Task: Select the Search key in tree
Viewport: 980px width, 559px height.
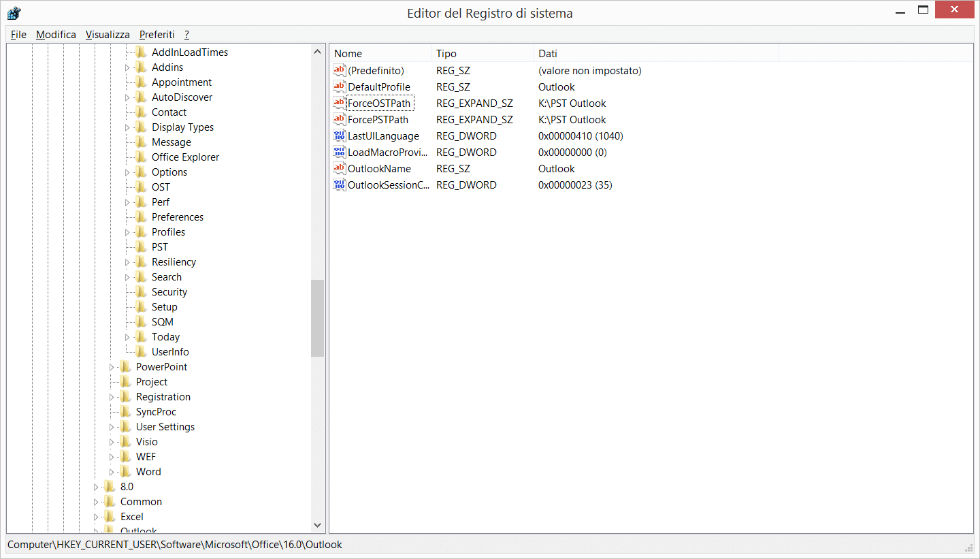Action: [x=167, y=277]
